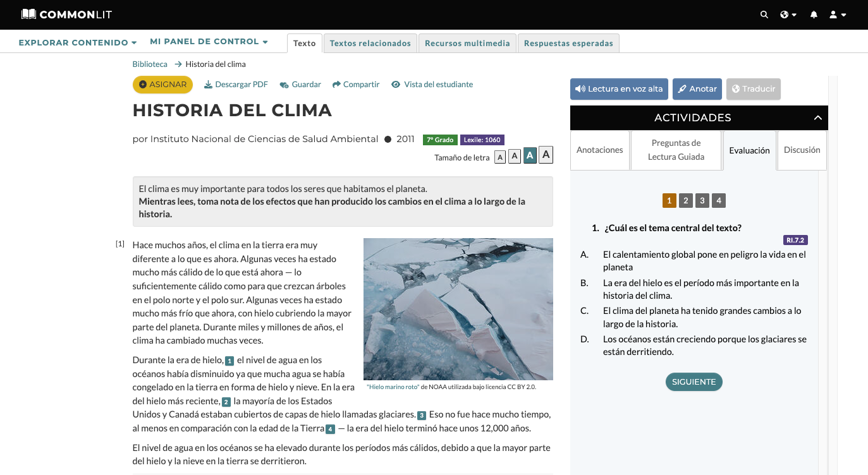Click the broken sea ice photo
868x475 pixels.
coord(458,309)
